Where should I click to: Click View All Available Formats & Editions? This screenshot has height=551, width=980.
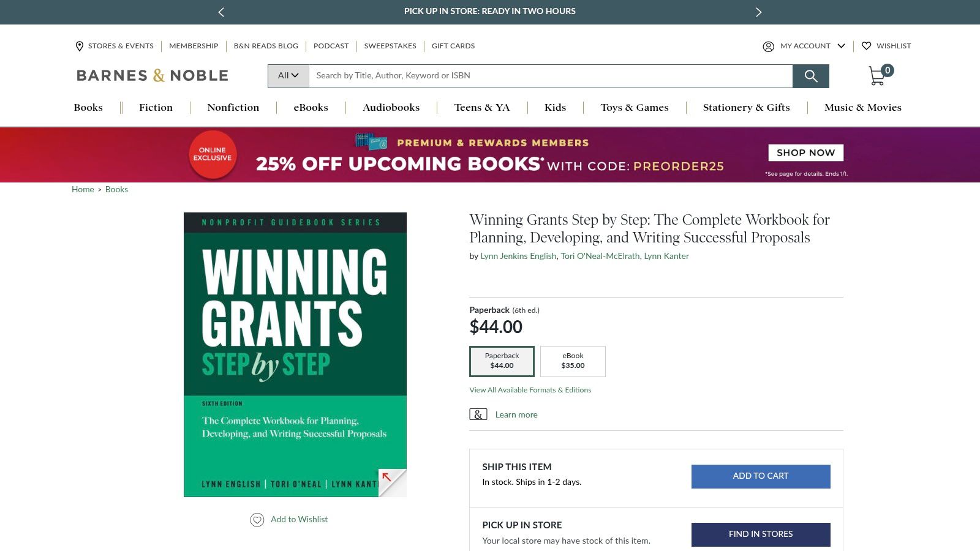click(530, 390)
